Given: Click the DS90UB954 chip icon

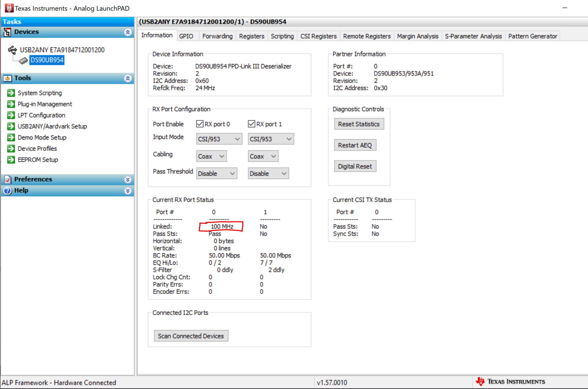Looking at the screenshot, I should (23, 60).
